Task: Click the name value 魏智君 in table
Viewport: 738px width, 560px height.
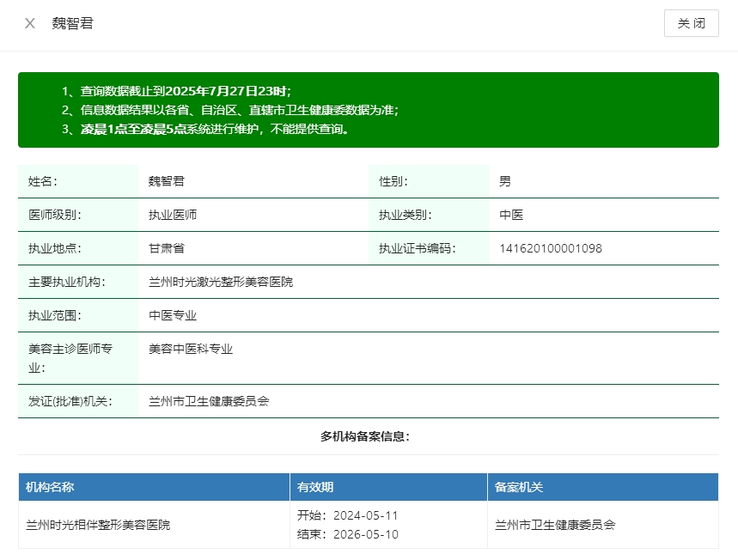Action: pos(167,181)
